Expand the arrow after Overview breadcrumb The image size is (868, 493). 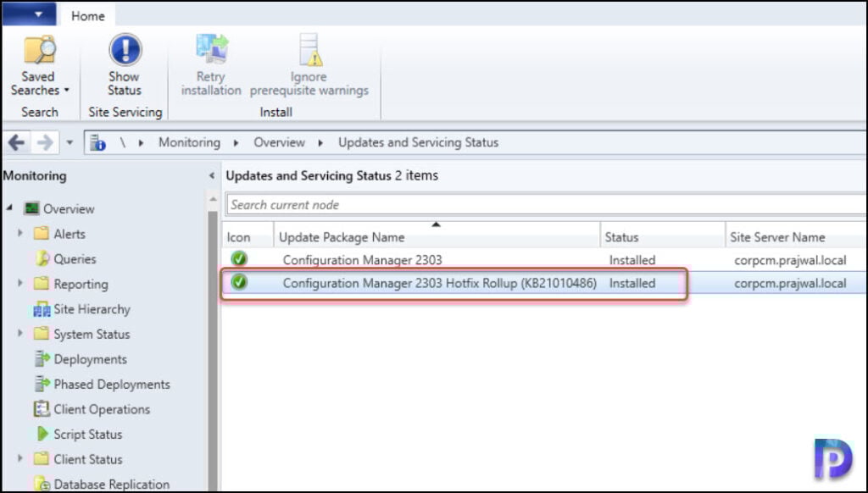320,143
